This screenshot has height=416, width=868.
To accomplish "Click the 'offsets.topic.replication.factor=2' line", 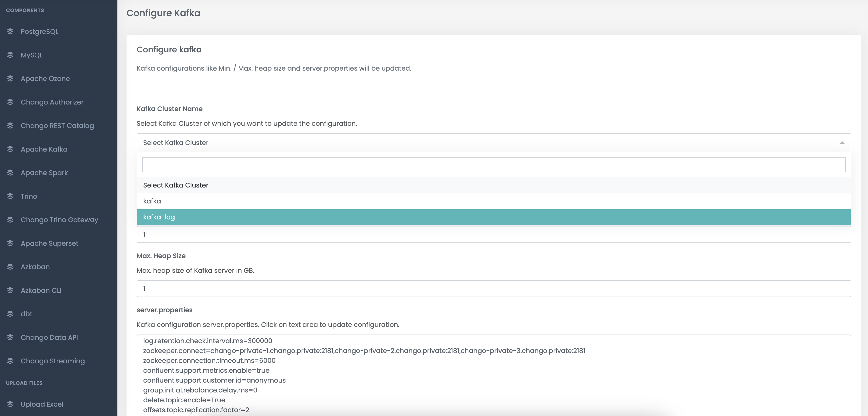I will pyautogui.click(x=196, y=410).
